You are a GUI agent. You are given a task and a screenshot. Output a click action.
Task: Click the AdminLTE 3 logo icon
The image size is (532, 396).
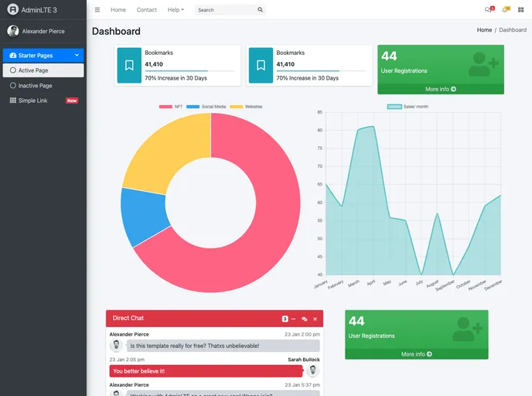point(12,10)
